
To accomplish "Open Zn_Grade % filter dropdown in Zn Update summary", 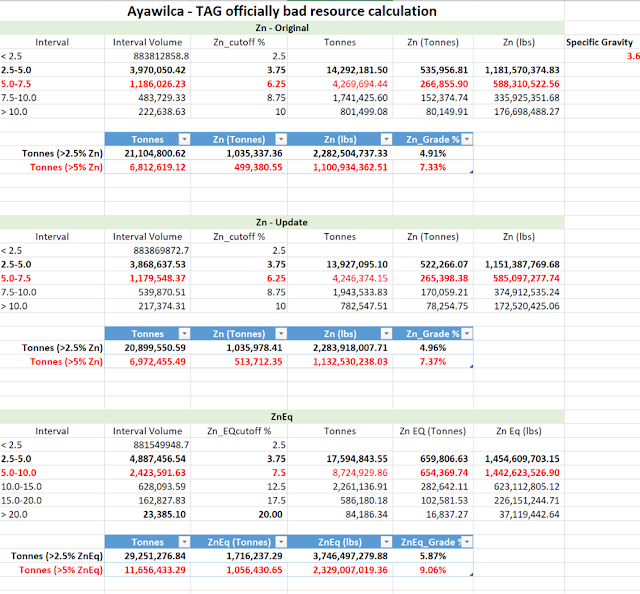I will pyautogui.click(x=467, y=334).
